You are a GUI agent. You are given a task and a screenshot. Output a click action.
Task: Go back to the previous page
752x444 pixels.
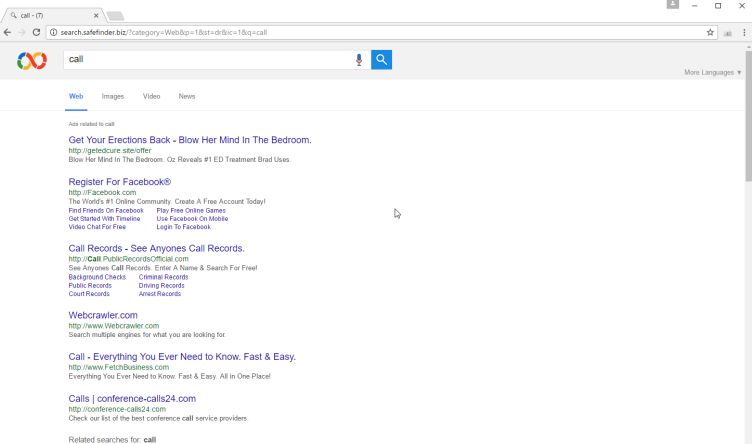click(8, 32)
